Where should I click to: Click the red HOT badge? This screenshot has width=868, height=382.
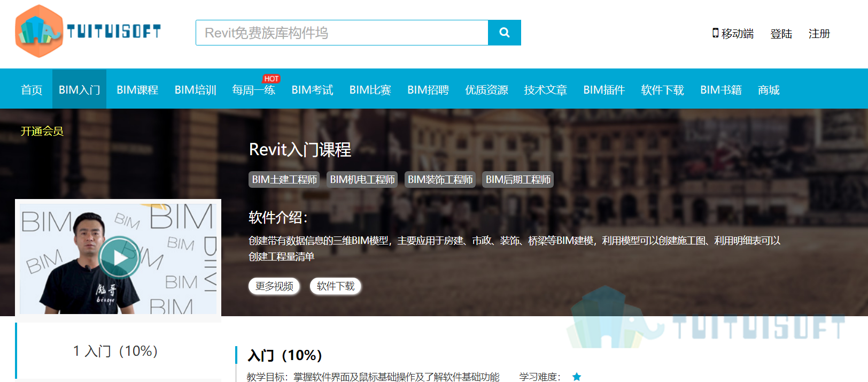pyautogui.click(x=271, y=79)
